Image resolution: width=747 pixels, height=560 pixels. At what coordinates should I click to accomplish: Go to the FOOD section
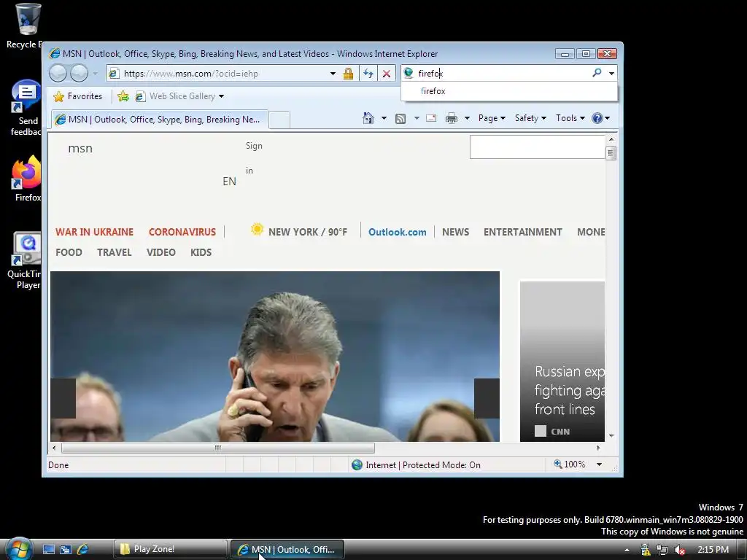[x=69, y=252]
